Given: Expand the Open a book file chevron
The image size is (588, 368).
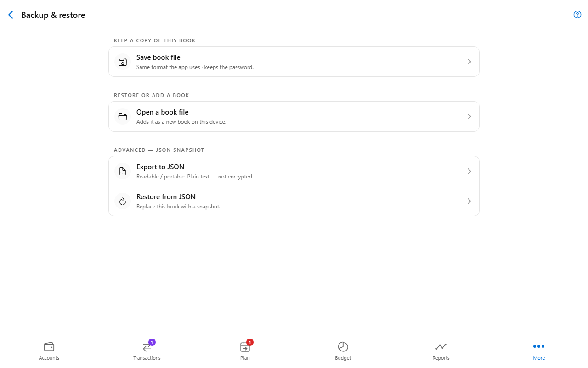Looking at the screenshot, I should [469, 116].
